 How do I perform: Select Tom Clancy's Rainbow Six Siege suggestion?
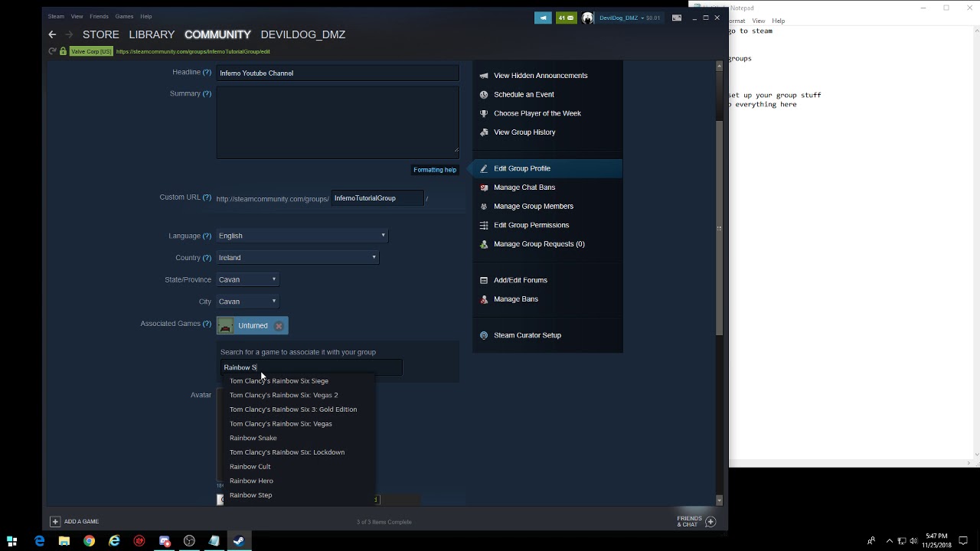click(x=279, y=381)
